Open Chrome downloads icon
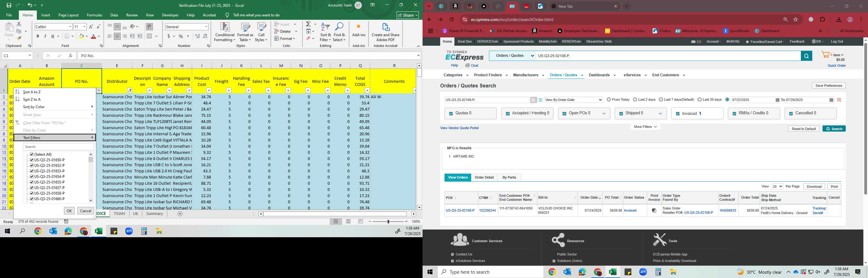 pyautogui.click(x=839, y=19)
